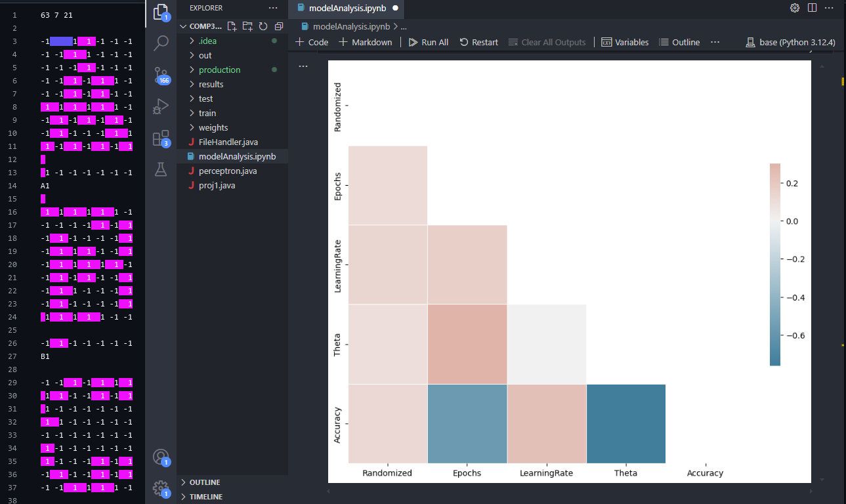Viewport: 846px width, 504px height.
Task: Clear All Outputs in notebook
Action: pos(547,42)
